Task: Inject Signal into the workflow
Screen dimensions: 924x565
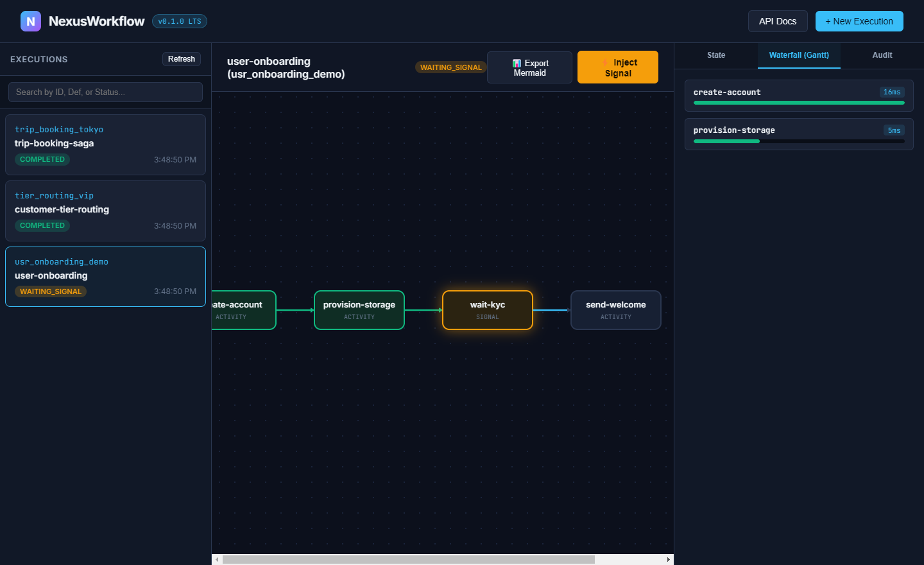Action: pyautogui.click(x=618, y=67)
